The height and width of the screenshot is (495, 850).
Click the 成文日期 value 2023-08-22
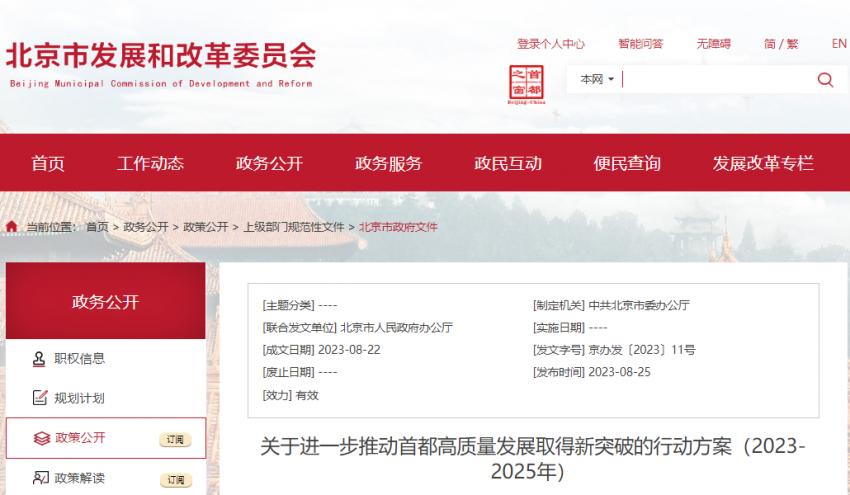point(349,350)
